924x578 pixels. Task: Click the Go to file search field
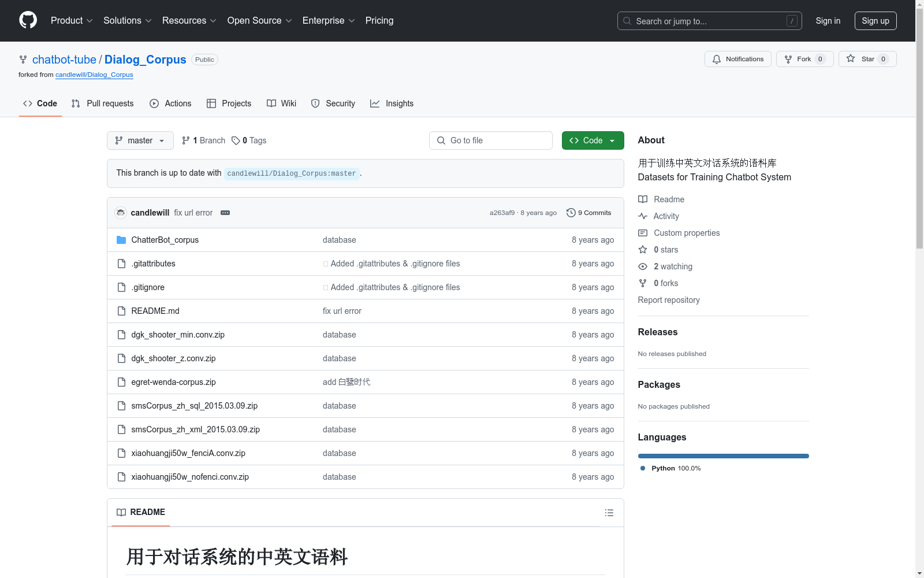(x=491, y=140)
